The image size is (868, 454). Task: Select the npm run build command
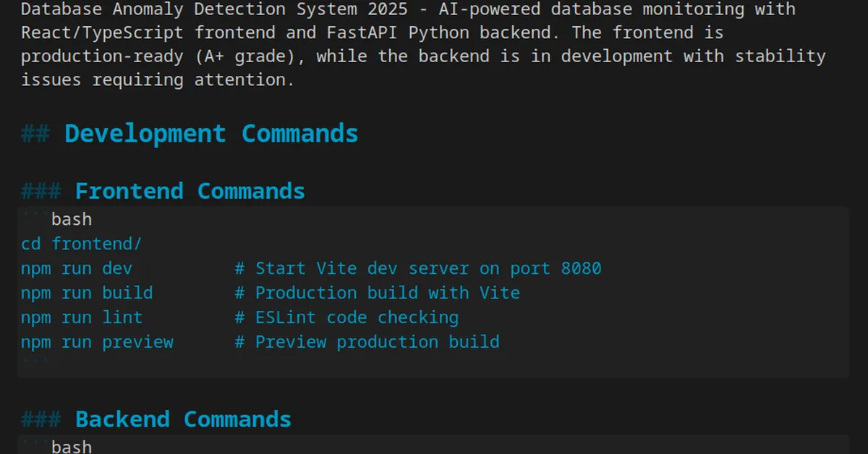(x=87, y=292)
